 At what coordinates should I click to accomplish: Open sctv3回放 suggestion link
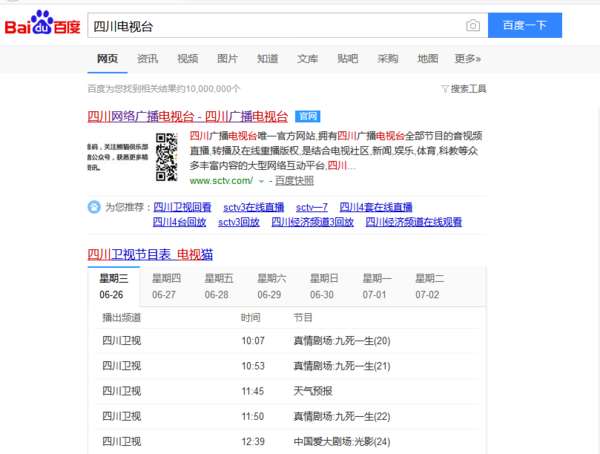239,222
